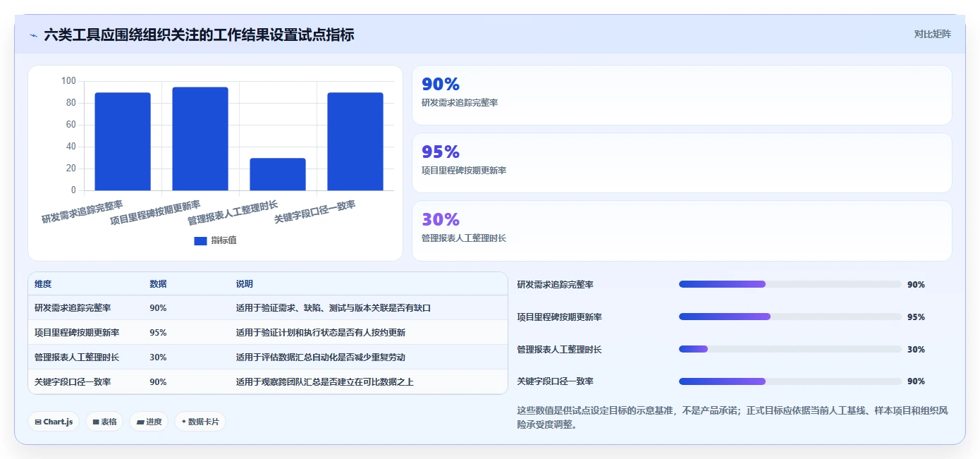Click description 适用于验证需求、缺陷、测试与版本关联是否有缺口

coord(333,308)
